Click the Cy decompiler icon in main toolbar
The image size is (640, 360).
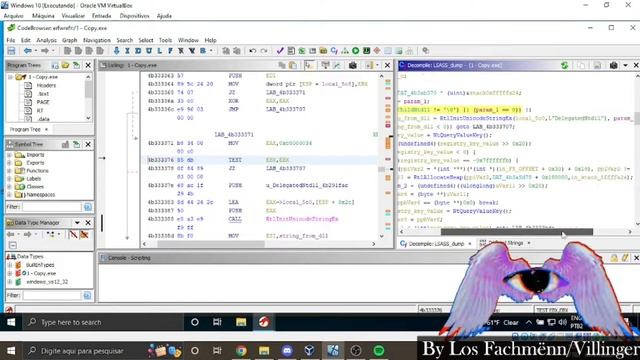pos(334,51)
